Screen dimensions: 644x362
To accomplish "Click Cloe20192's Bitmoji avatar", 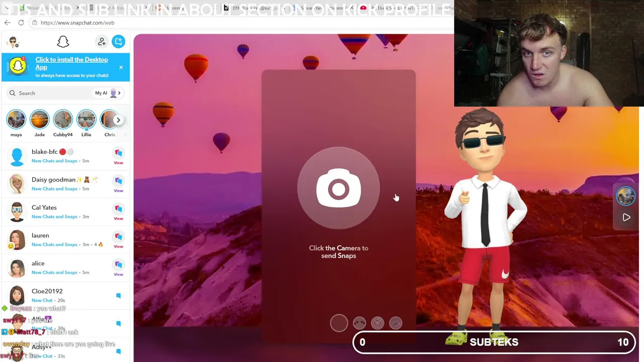I will point(17,295).
